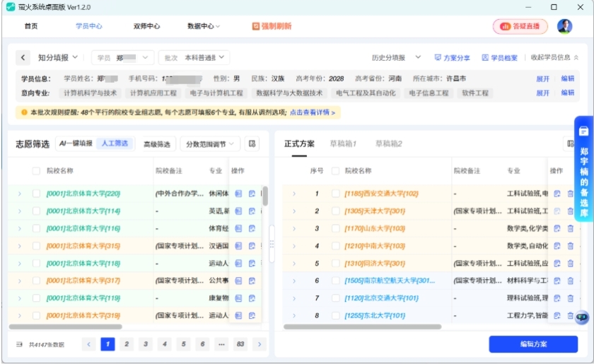Go to page 83
This screenshot has width=594, height=364.
[x=240, y=344]
